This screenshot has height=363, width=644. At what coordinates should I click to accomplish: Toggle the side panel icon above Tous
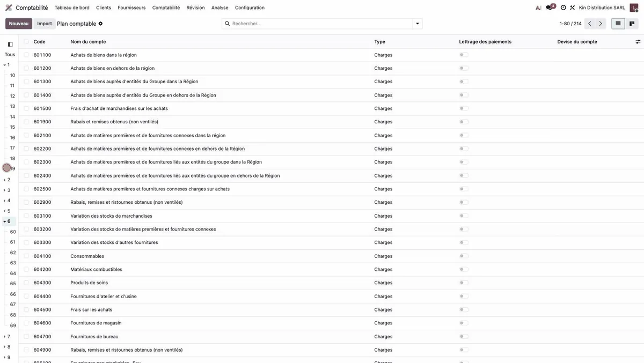pyautogui.click(x=10, y=45)
